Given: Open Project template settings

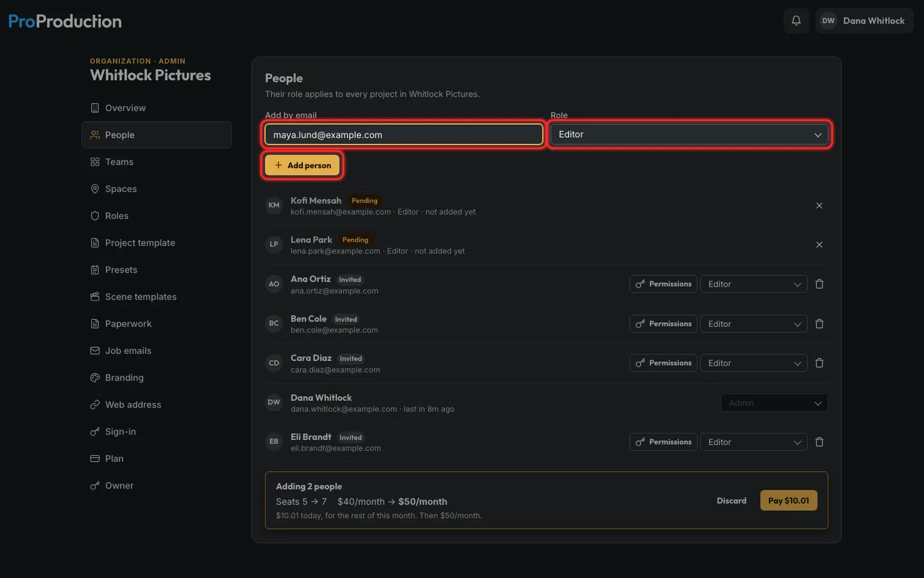Looking at the screenshot, I should point(157,243).
